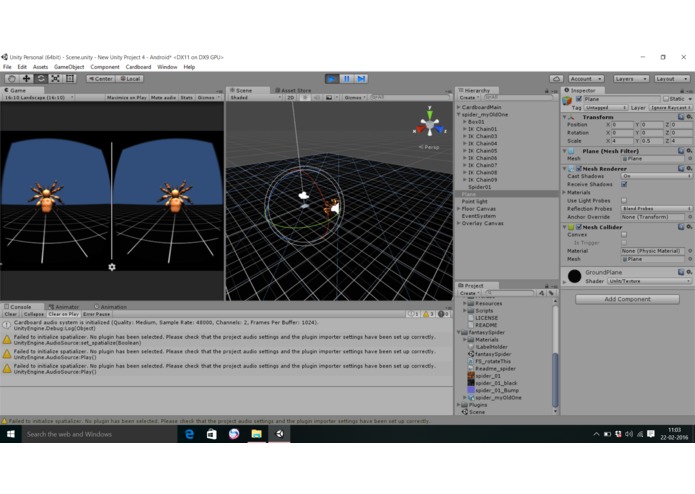Screen dimensions: 695x494
Task: Open the Action Center notification icon
Action: tap(651, 434)
